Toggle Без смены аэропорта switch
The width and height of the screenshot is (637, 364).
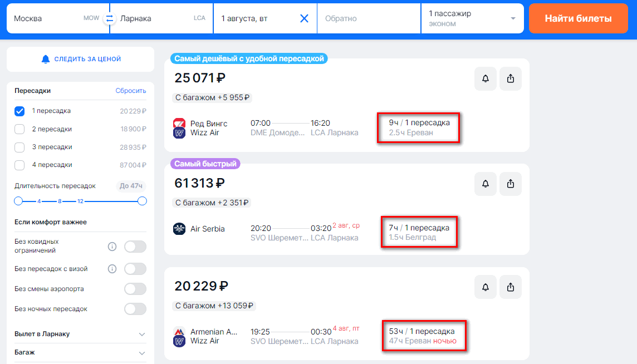point(135,289)
